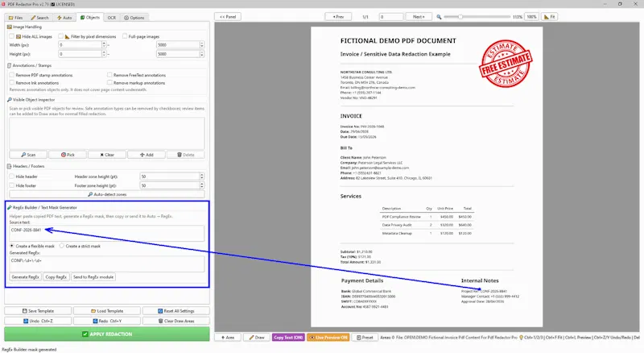Viewport: 644px width, 353px height.
Task: Click Reset All Settings button
Action: point(176,310)
